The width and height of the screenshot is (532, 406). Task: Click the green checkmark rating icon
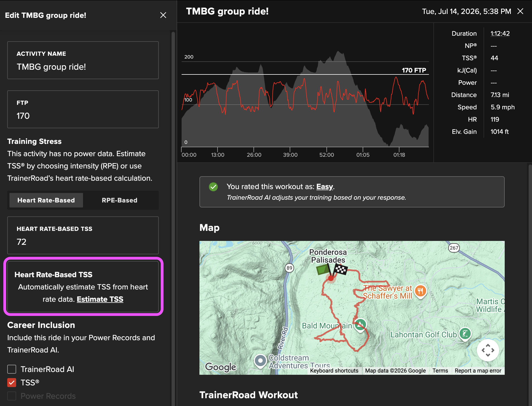click(213, 187)
